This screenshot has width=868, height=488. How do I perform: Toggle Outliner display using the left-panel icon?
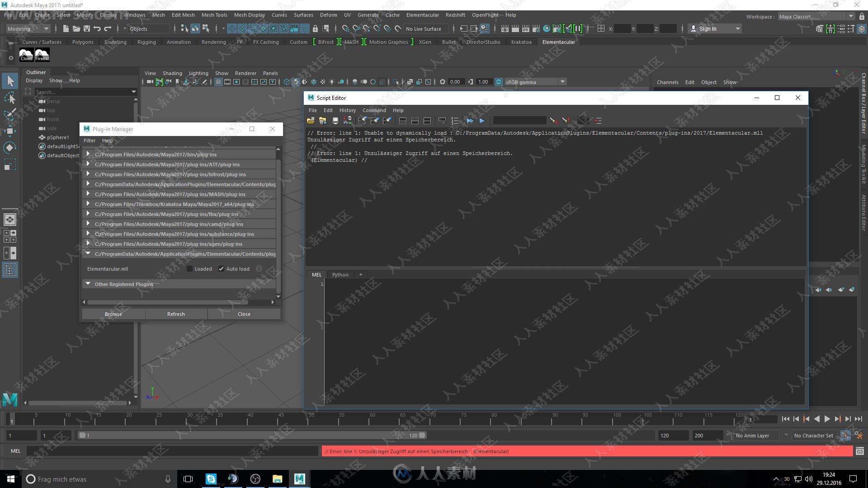10,270
